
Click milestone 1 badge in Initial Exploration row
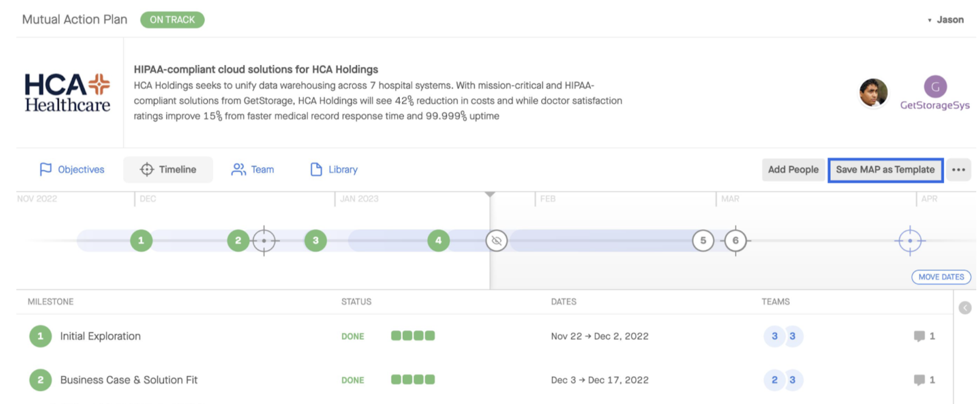tap(40, 336)
